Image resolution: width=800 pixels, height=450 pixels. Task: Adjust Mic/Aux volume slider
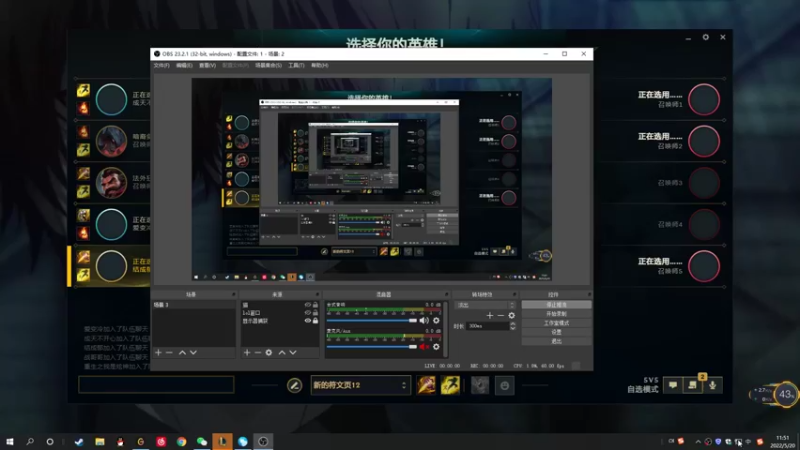(372, 347)
